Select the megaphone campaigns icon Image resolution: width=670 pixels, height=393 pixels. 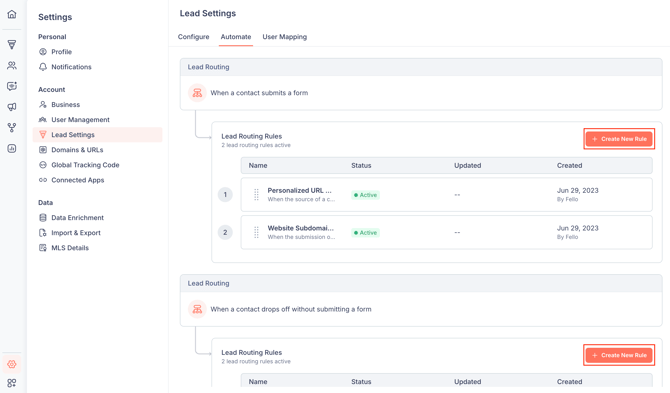[12, 107]
